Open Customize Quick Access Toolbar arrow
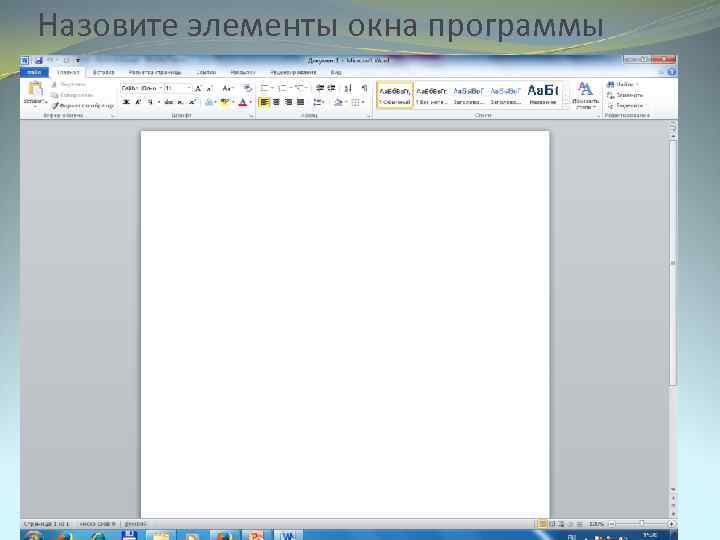 click(x=78, y=60)
